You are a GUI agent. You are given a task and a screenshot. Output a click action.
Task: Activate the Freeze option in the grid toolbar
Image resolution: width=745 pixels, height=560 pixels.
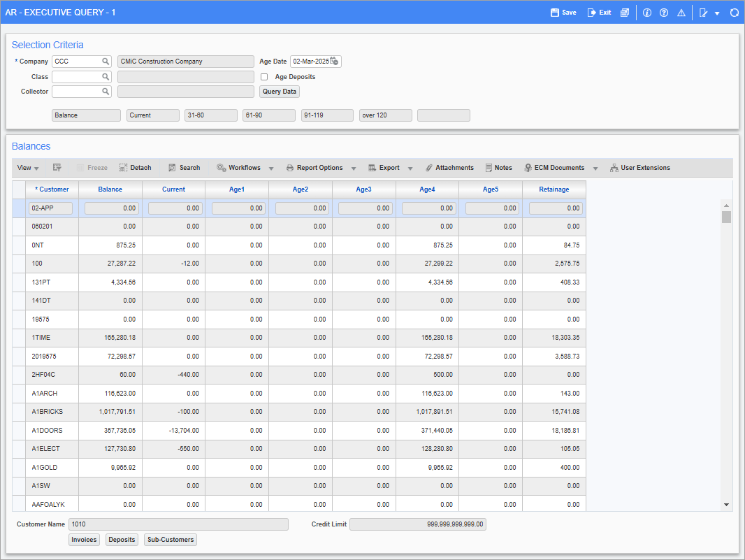(x=92, y=167)
